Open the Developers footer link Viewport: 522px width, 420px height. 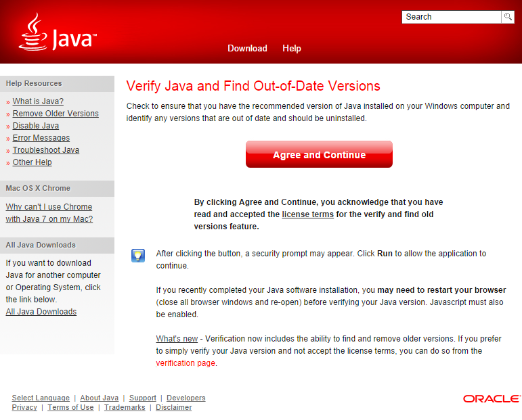(x=186, y=398)
